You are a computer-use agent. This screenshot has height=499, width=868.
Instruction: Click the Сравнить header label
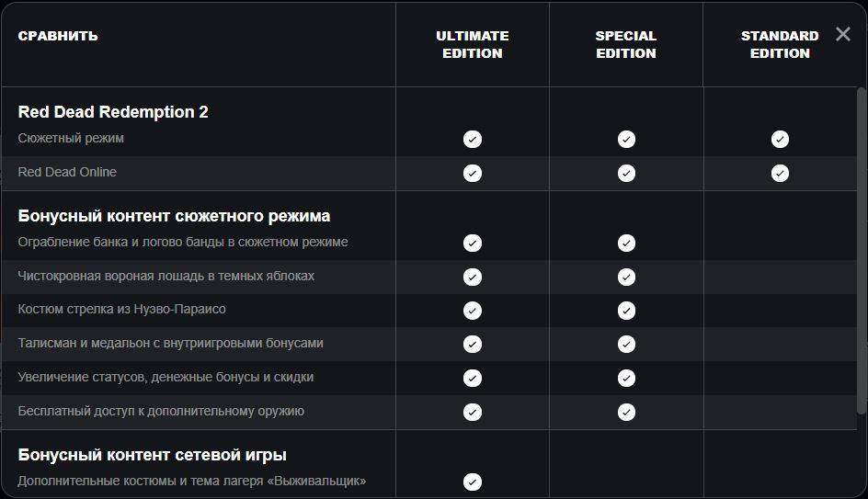(x=58, y=36)
